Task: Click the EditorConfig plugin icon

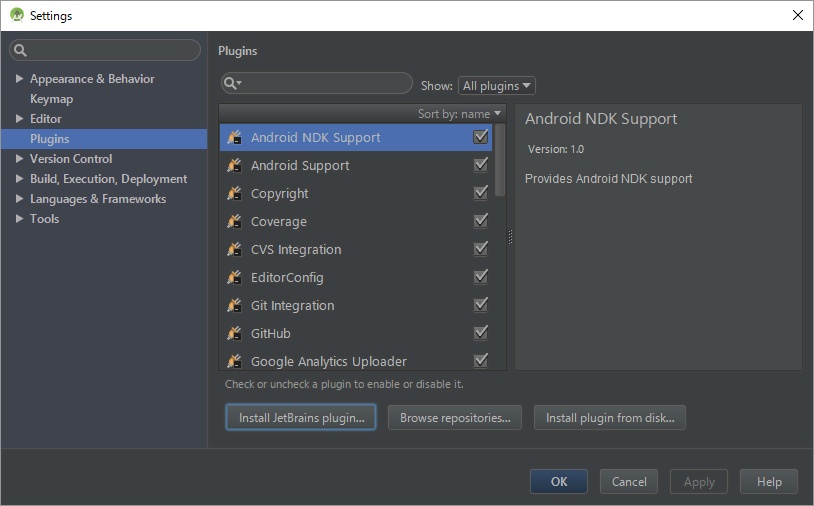Action: tap(235, 278)
